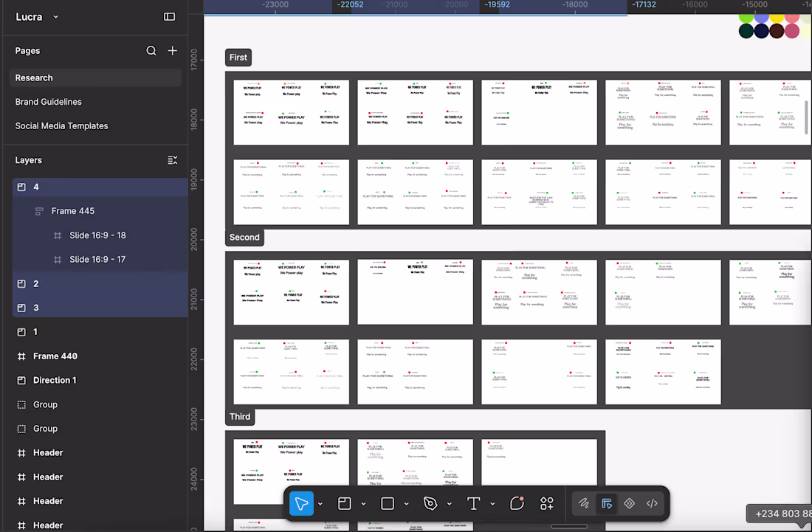Open shape tools dropdown arrow
Viewport: 812px width, 532px height.
click(x=407, y=503)
